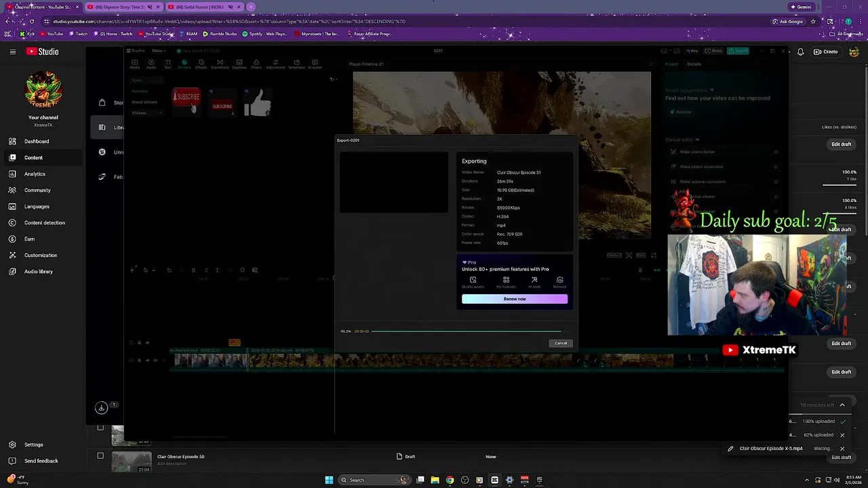Viewport: 868px width, 488px height.
Task: Click the Quality boosts Pro feature icon
Action: [x=473, y=282]
